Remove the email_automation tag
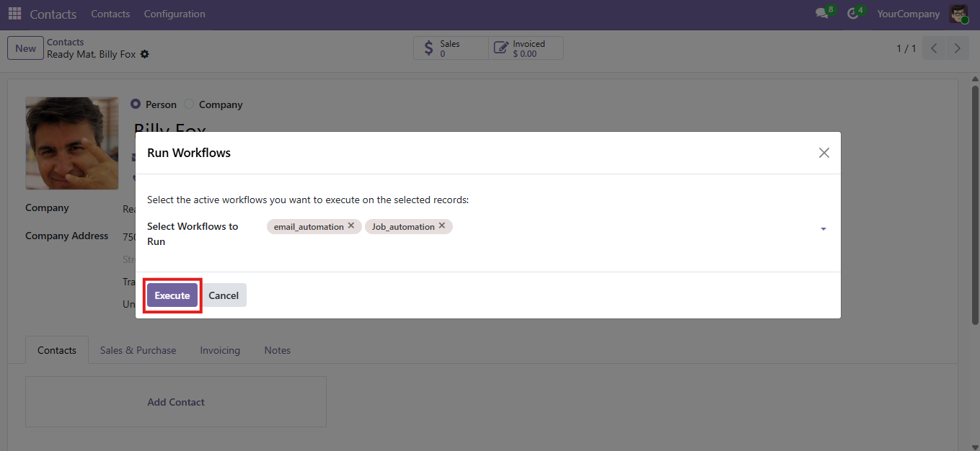 pyautogui.click(x=351, y=225)
